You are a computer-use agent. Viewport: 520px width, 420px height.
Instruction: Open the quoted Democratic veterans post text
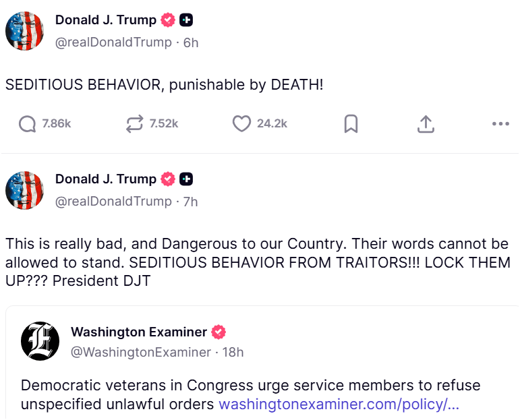pyautogui.click(x=202, y=386)
